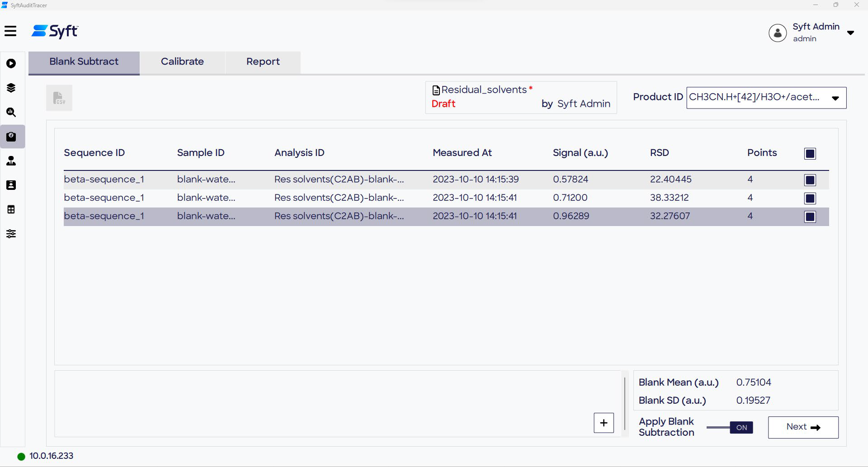Click the CSV export icon
Screen dimensions: 868x467
coord(59,98)
